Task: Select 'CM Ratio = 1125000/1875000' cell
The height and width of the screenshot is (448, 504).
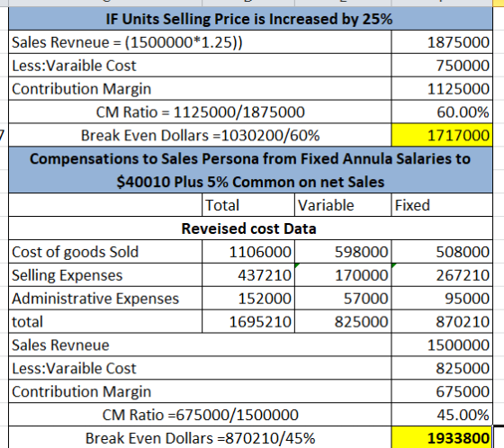Action: point(200,112)
